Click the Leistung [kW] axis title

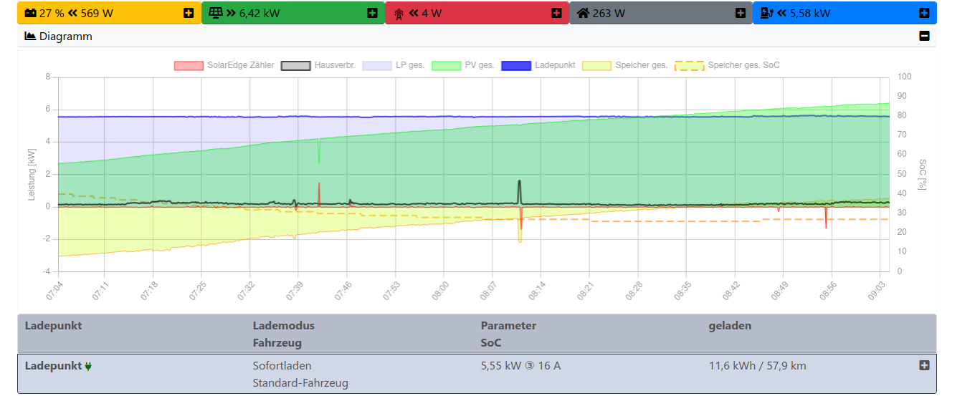pos(32,174)
